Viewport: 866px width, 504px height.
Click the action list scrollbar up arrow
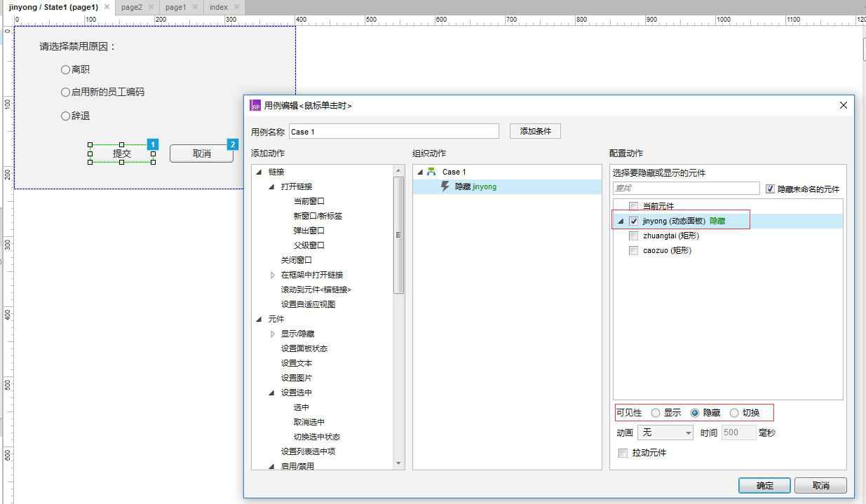pos(398,170)
